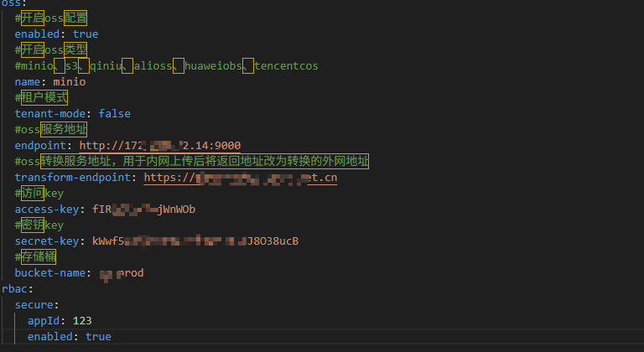Click the appId 123 value
The image size is (644, 352).
(x=82, y=321)
